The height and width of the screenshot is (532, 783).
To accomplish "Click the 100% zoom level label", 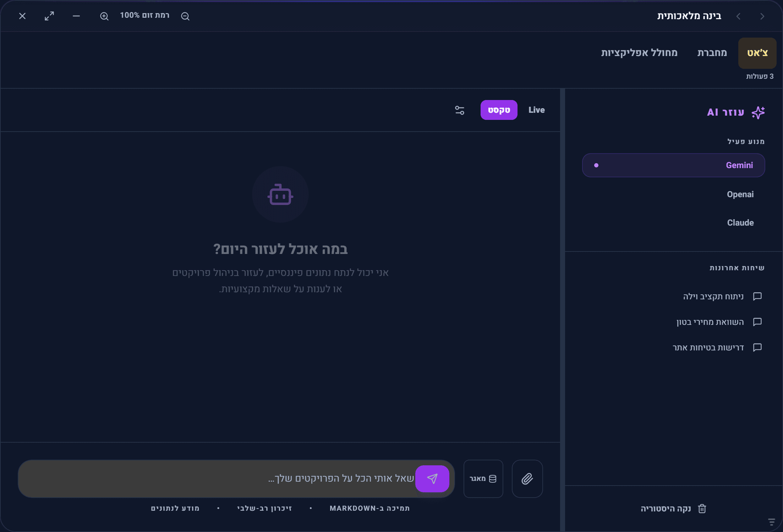I will click(x=145, y=15).
